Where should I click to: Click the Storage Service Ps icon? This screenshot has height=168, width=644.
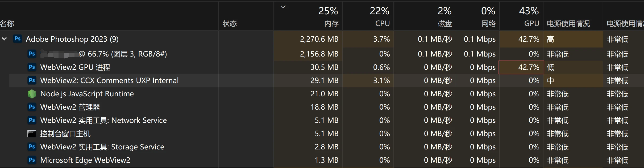32,147
